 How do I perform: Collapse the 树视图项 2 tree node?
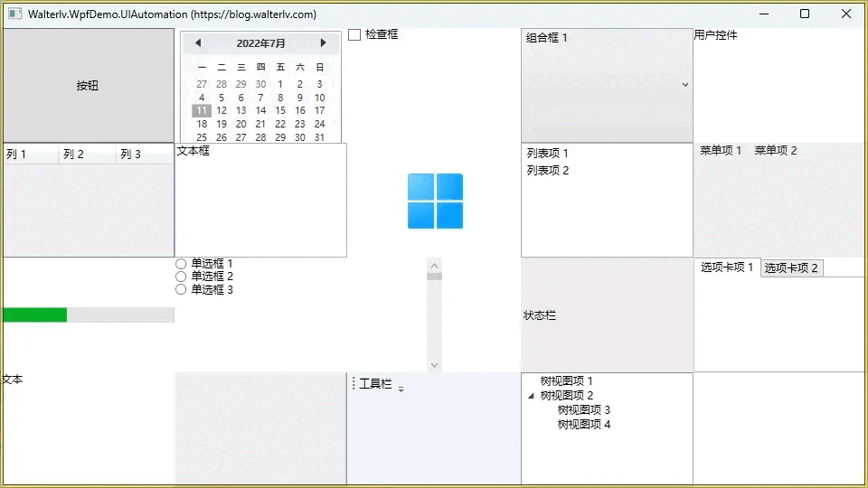click(531, 396)
